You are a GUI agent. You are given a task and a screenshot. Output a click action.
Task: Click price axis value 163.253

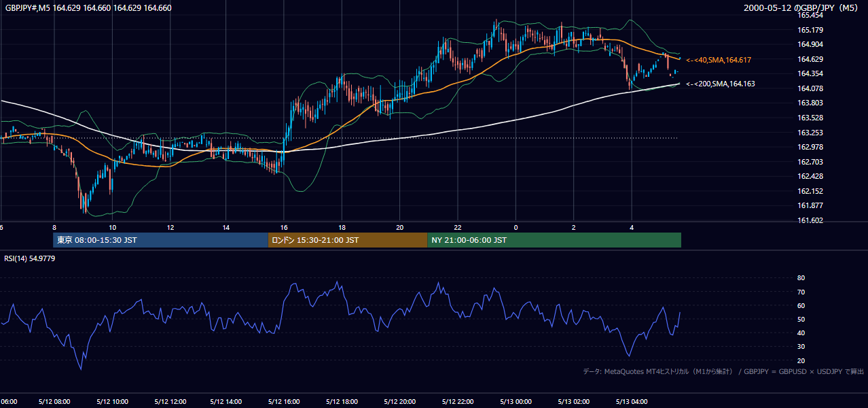point(810,133)
